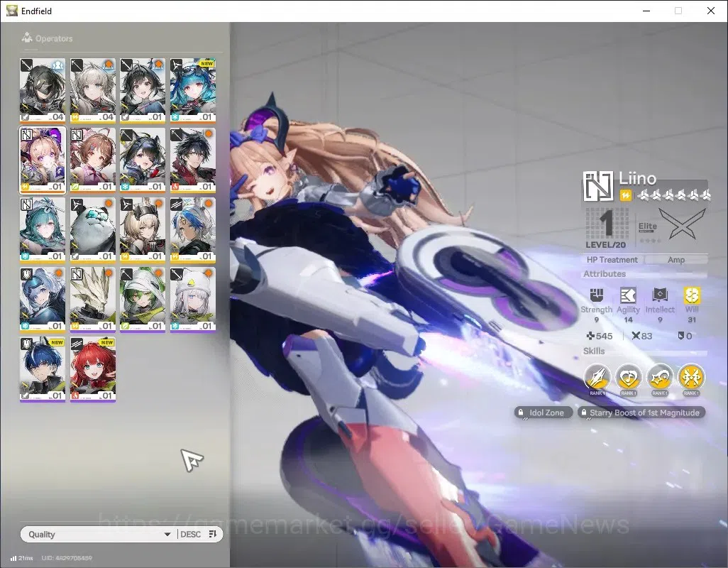Choose the teal-haired operator card

[x=43, y=229]
